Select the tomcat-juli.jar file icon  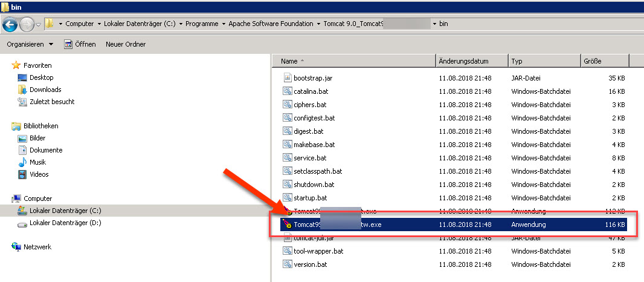287,238
